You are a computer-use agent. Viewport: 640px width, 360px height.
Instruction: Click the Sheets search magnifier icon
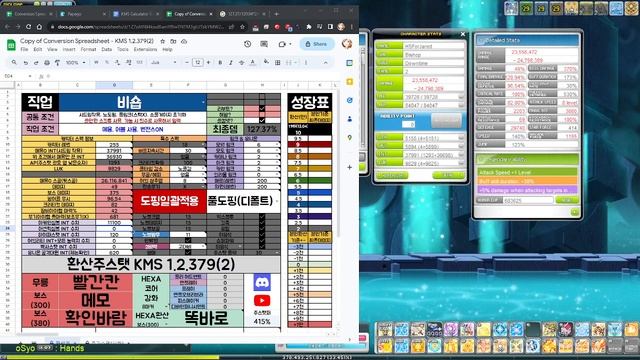[x=14, y=62]
